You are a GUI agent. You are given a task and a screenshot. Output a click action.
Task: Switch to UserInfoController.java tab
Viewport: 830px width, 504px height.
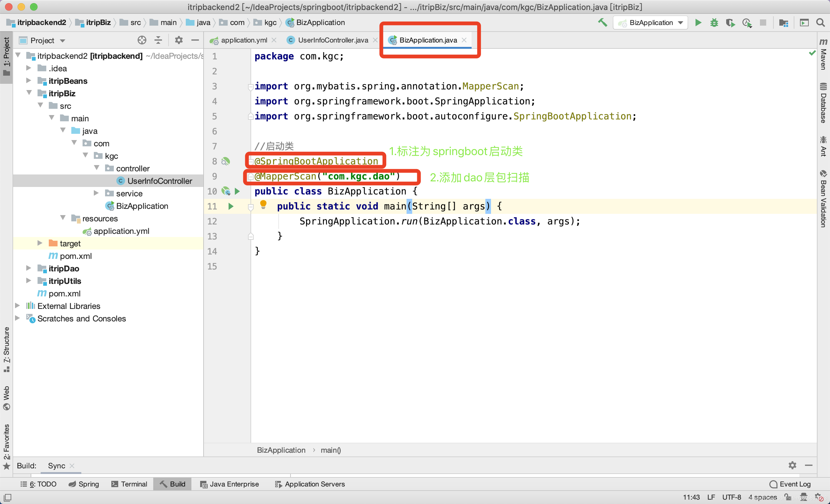click(x=332, y=40)
